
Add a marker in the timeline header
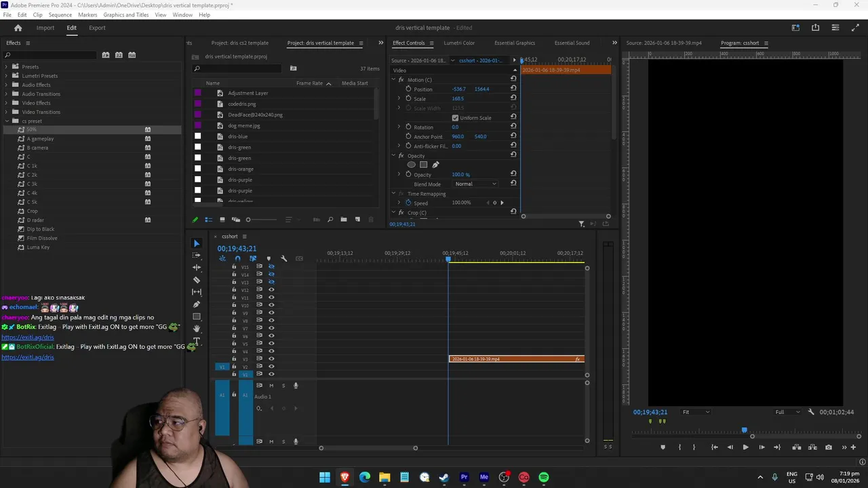[269, 258]
